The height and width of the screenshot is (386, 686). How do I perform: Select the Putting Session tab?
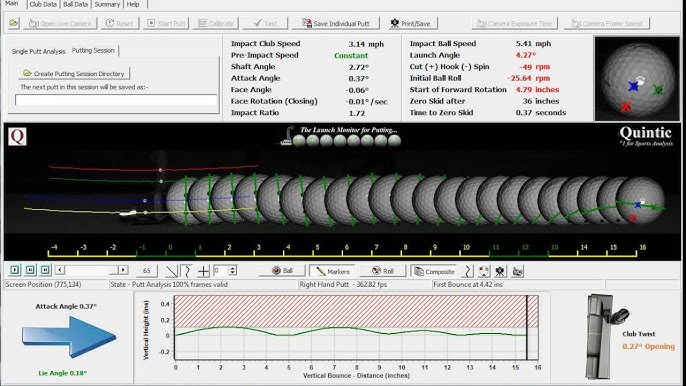tap(93, 50)
